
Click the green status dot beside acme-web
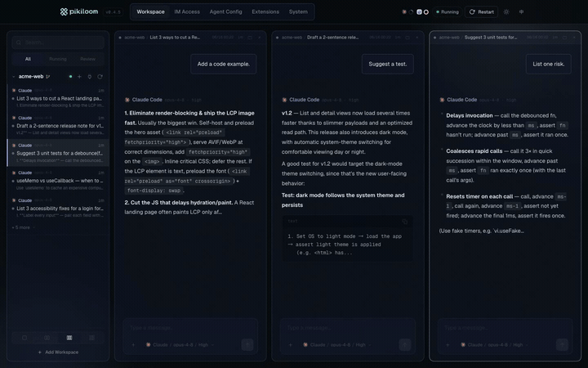click(x=70, y=77)
